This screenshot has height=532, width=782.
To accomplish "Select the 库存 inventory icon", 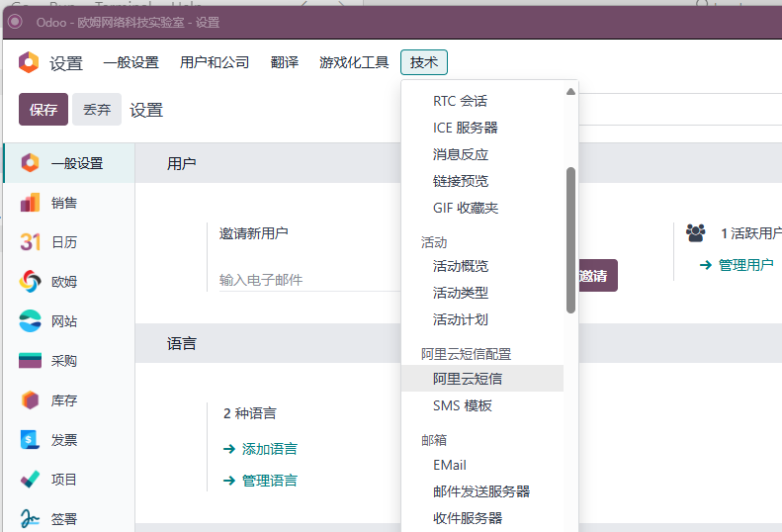I will [x=30, y=400].
